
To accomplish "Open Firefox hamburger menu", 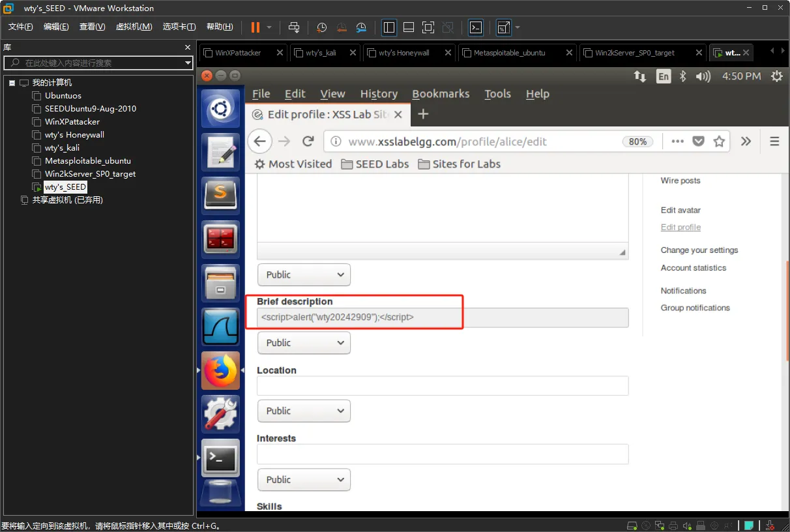I will (x=774, y=141).
